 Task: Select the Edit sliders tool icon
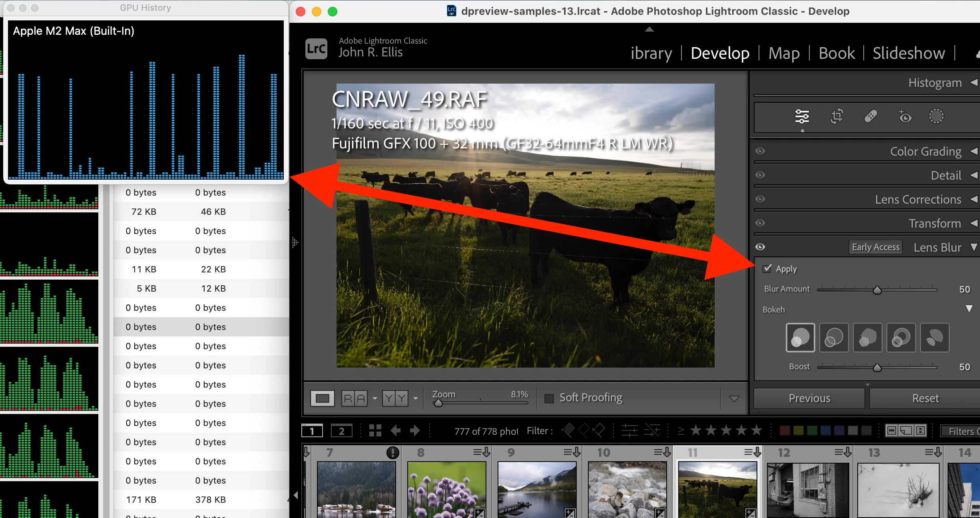coord(802,116)
